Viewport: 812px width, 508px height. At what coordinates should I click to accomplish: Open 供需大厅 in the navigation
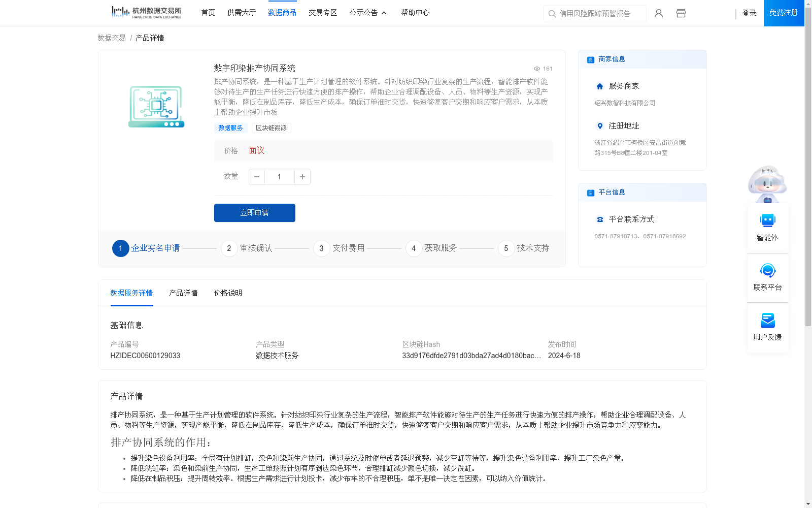242,13
